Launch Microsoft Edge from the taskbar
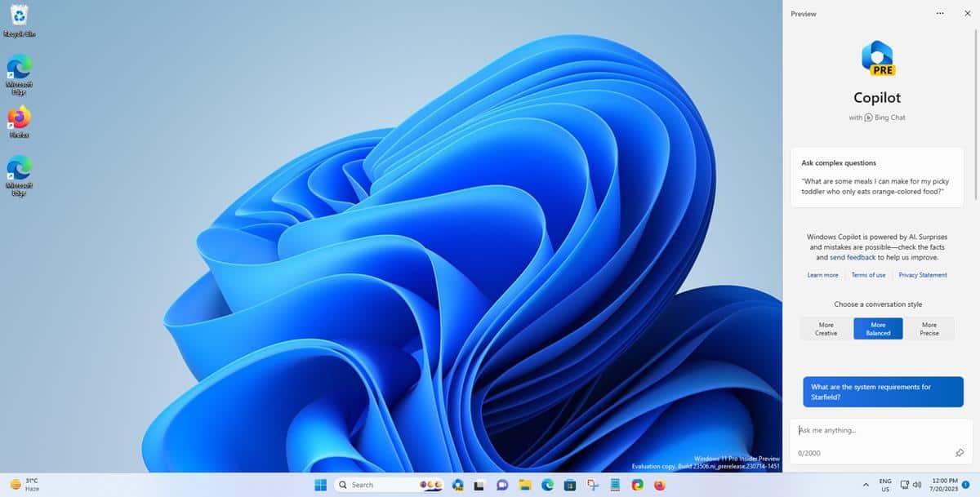980x497 pixels. (546, 485)
